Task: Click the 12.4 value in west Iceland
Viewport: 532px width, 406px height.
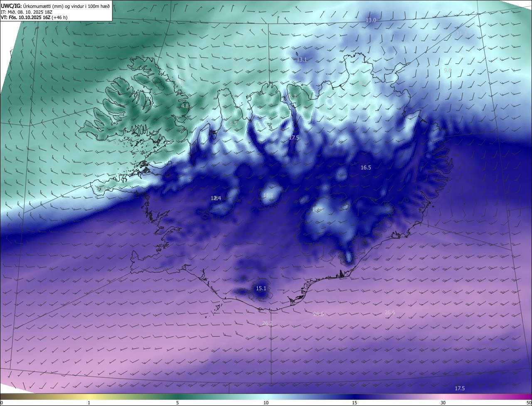Action: [x=216, y=198]
